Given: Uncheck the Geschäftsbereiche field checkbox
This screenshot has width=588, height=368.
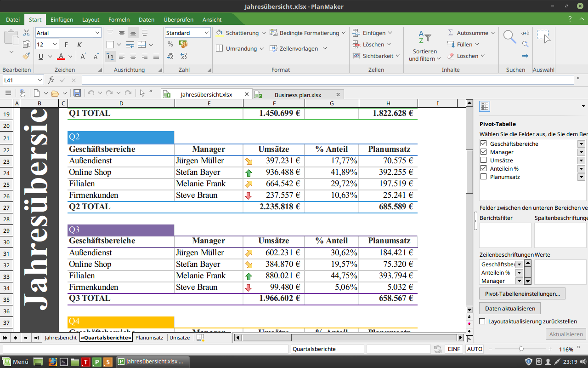Looking at the screenshot, I should click(x=483, y=144).
